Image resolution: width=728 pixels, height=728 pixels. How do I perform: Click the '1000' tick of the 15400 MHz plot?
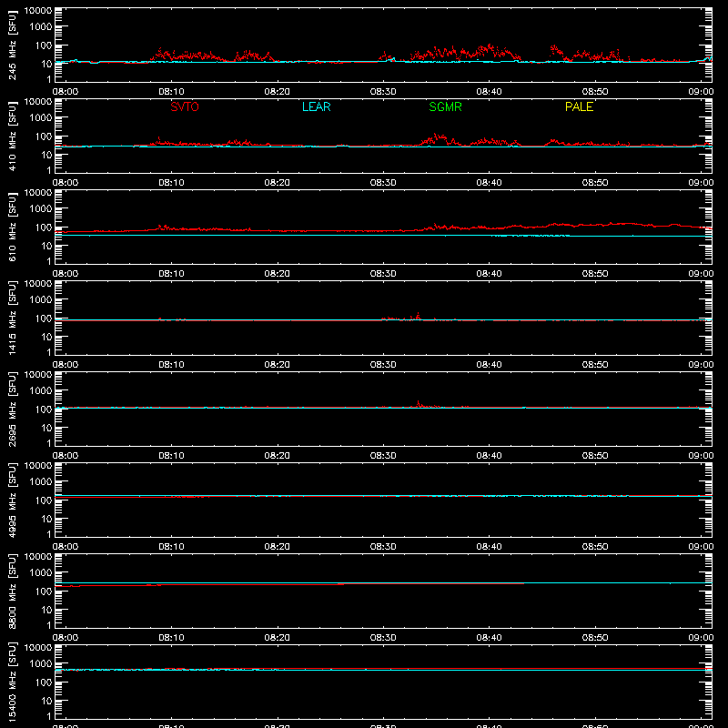pos(41,664)
